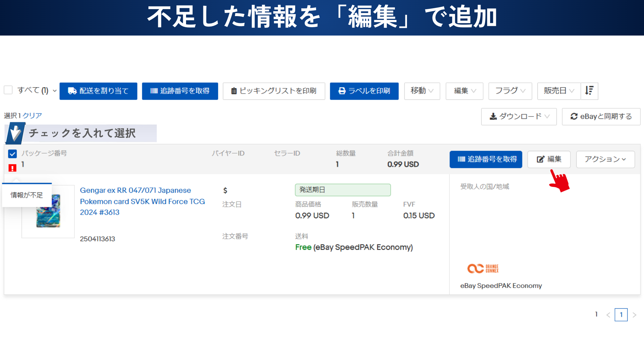Click the Orange Connex carrier logo

click(x=483, y=268)
